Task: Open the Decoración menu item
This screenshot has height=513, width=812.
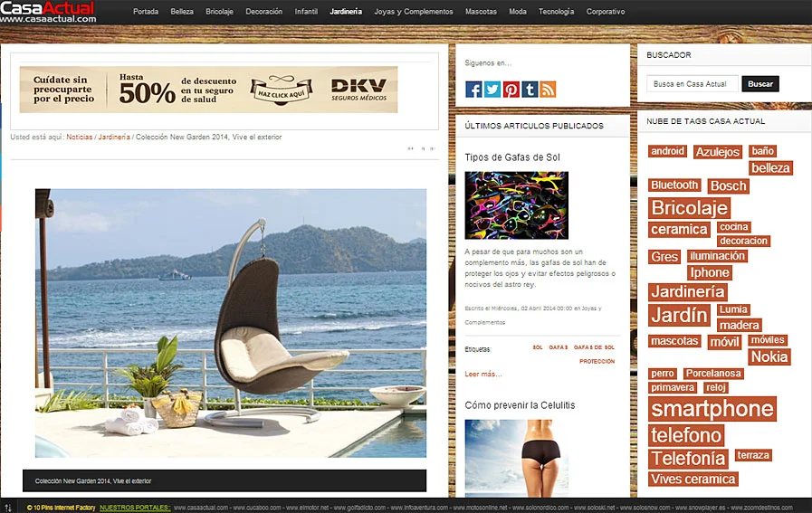Action: tap(264, 12)
